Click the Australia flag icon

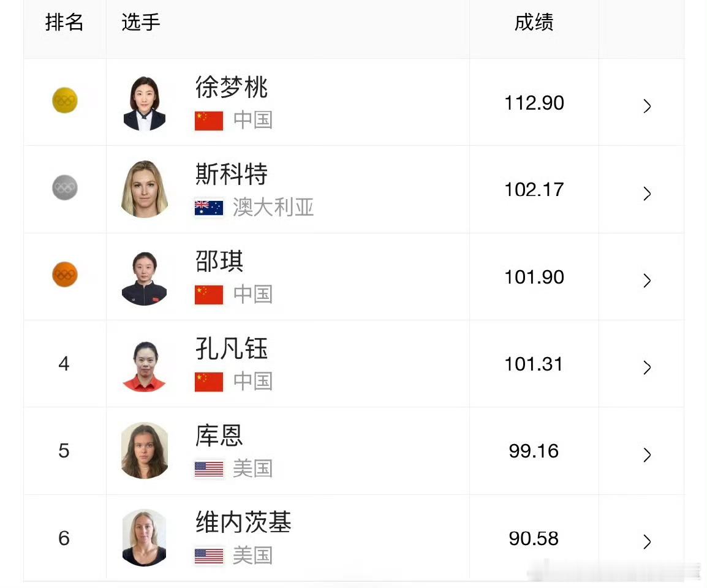209,208
